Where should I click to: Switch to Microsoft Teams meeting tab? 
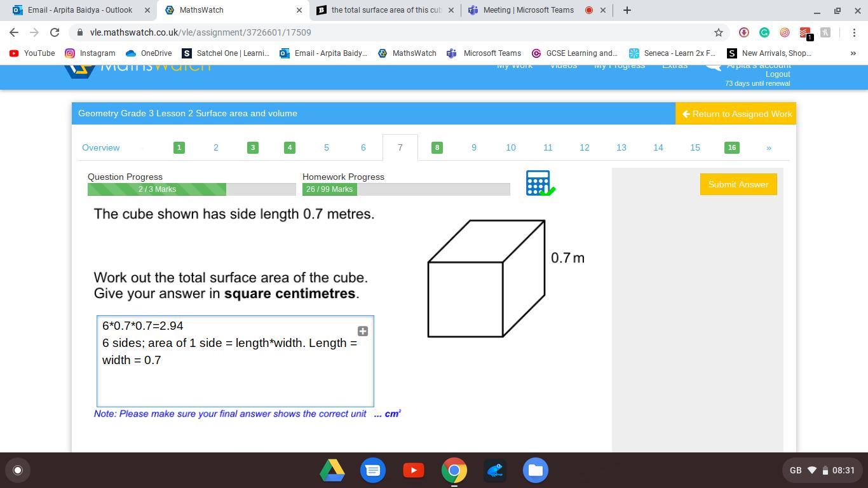528,10
